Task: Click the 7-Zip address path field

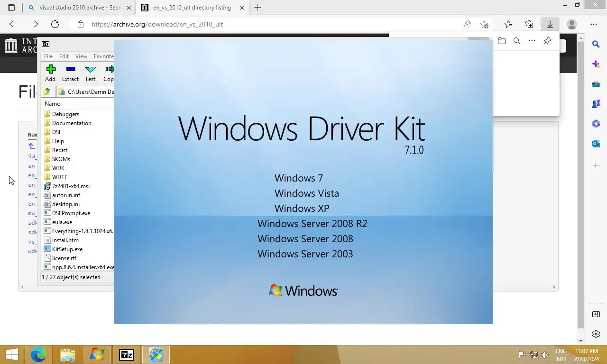Action: tap(85, 92)
